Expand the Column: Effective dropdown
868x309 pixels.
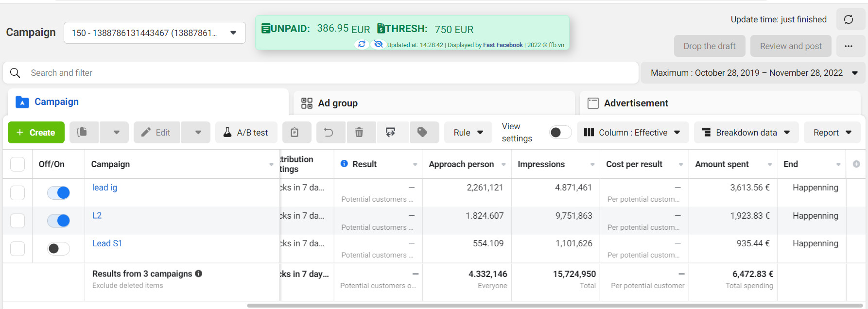point(633,132)
